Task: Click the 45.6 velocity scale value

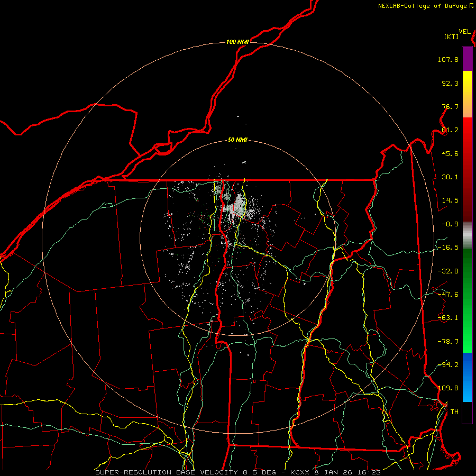Action: (450, 153)
